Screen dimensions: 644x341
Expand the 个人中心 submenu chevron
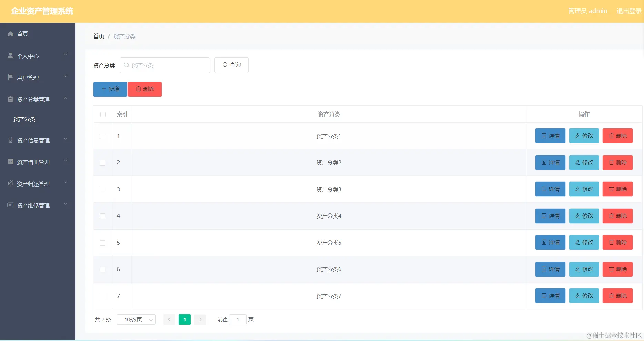tap(65, 54)
